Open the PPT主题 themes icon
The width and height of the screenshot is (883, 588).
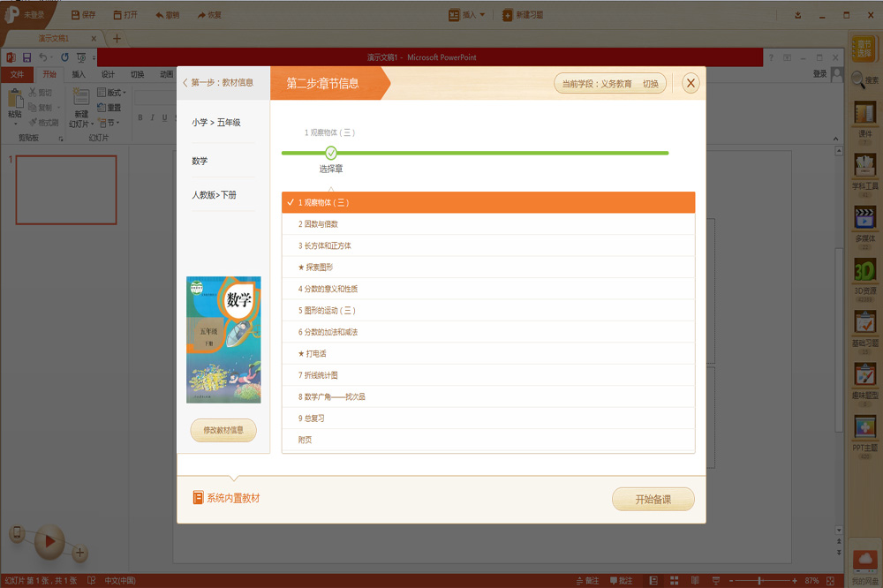coord(864,427)
